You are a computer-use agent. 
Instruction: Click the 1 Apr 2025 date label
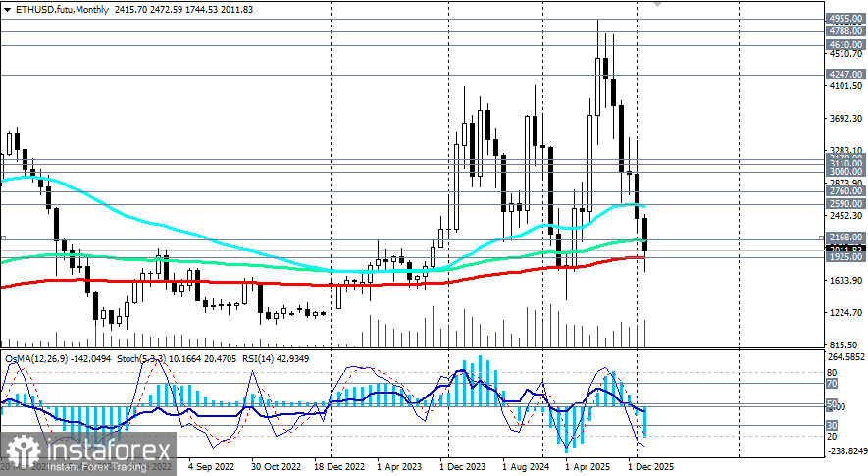587,466
